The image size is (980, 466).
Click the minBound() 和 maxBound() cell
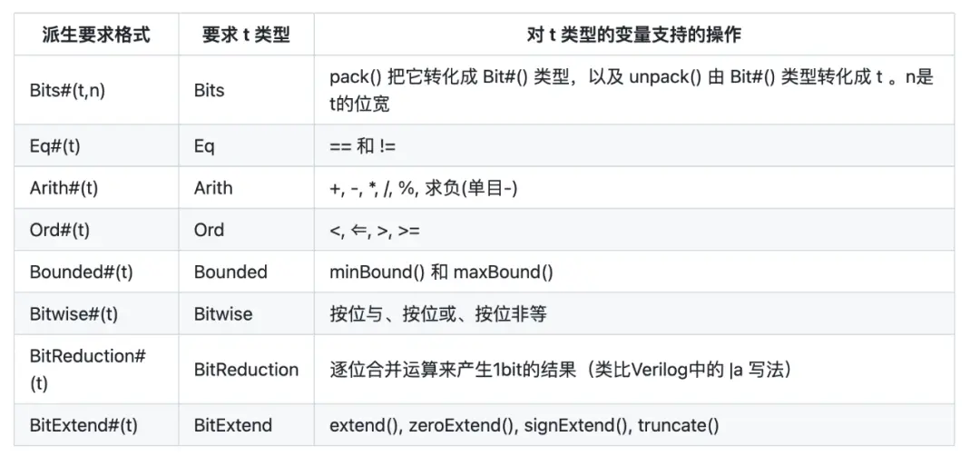click(x=441, y=272)
